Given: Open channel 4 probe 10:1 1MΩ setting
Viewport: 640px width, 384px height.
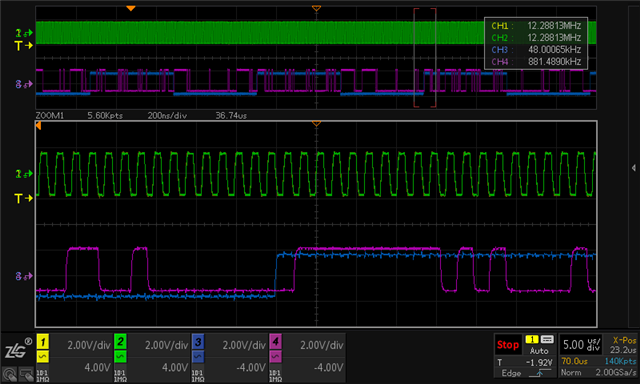Looking at the screenshot, I should (275, 376).
